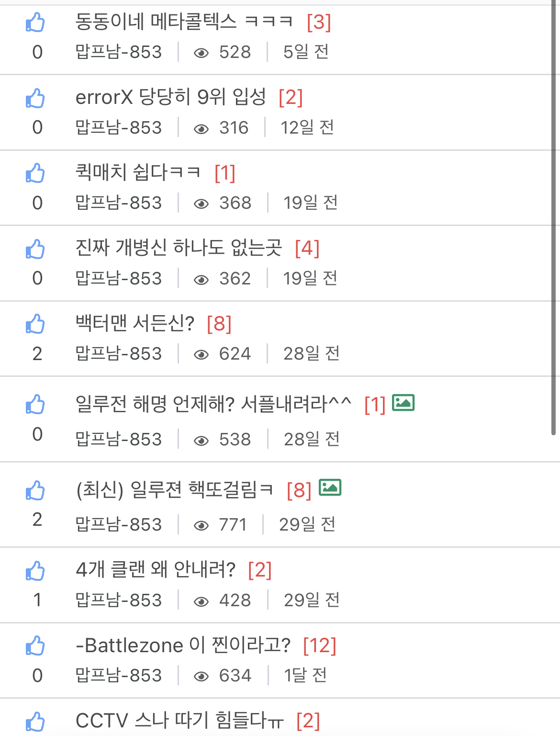Open post CCTV 스나 따기 힘들다ㅠ
560x736 pixels.
click(x=179, y=721)
